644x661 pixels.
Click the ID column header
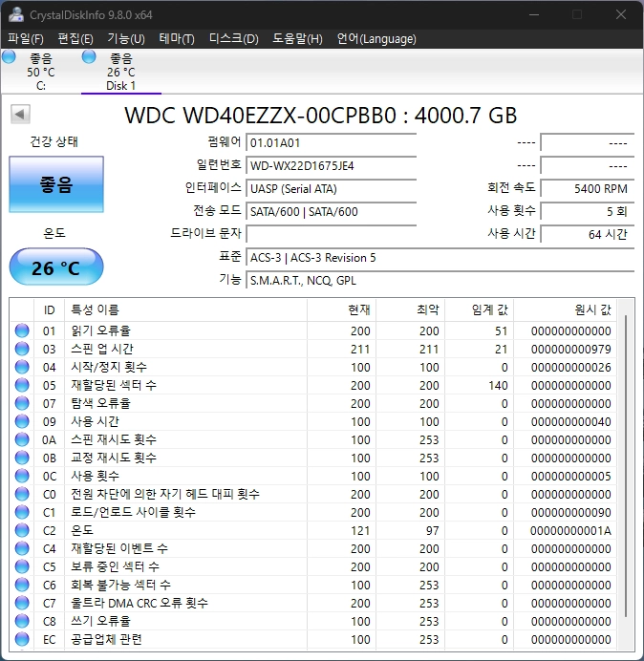click(x=50, y=309)
